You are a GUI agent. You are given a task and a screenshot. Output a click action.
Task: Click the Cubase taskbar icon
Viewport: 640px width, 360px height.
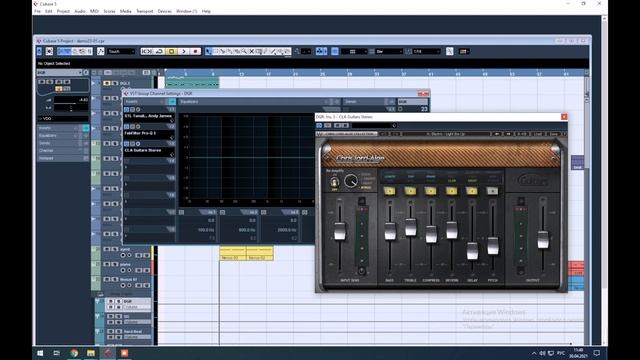108,353
